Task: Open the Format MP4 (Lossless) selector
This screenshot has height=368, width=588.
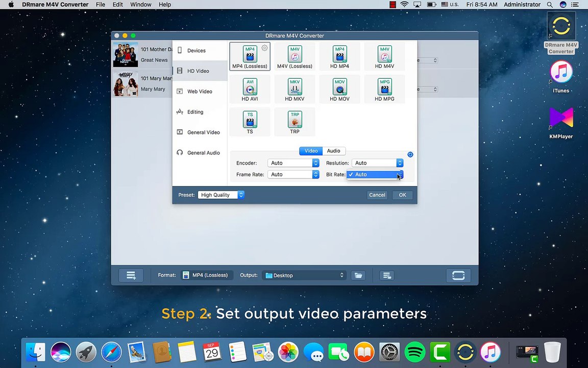Action: coord(207,275)
